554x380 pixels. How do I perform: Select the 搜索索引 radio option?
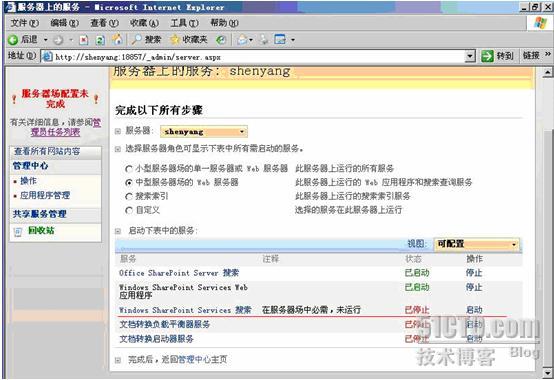[129, 197]
